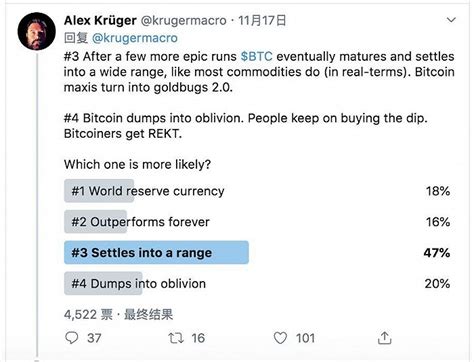The width and height of the screenshot is (474, 362).
Task: Open the @krugermacro reply-to mention link
Action: coord(135,38)
